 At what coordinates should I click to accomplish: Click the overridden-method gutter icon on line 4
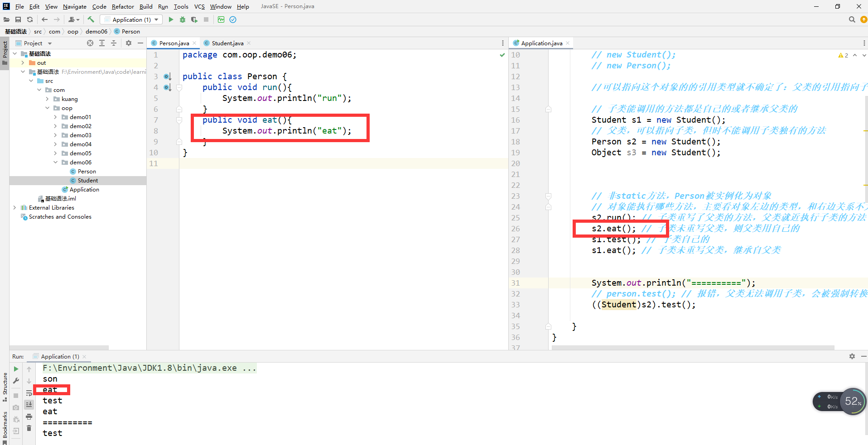coord(167,87)
